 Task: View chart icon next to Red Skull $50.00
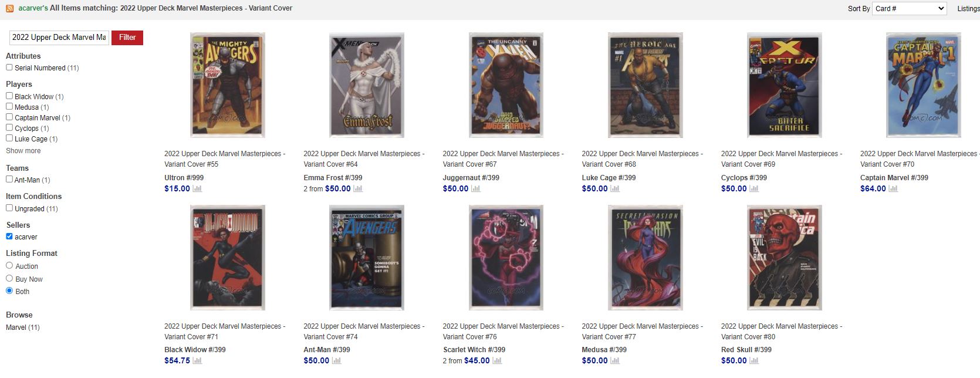(x=754, y=360)
